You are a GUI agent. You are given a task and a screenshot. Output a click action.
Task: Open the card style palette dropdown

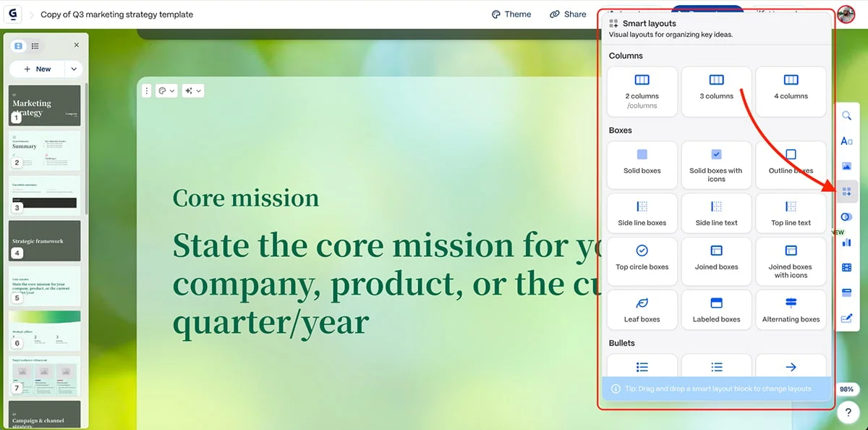166,90
